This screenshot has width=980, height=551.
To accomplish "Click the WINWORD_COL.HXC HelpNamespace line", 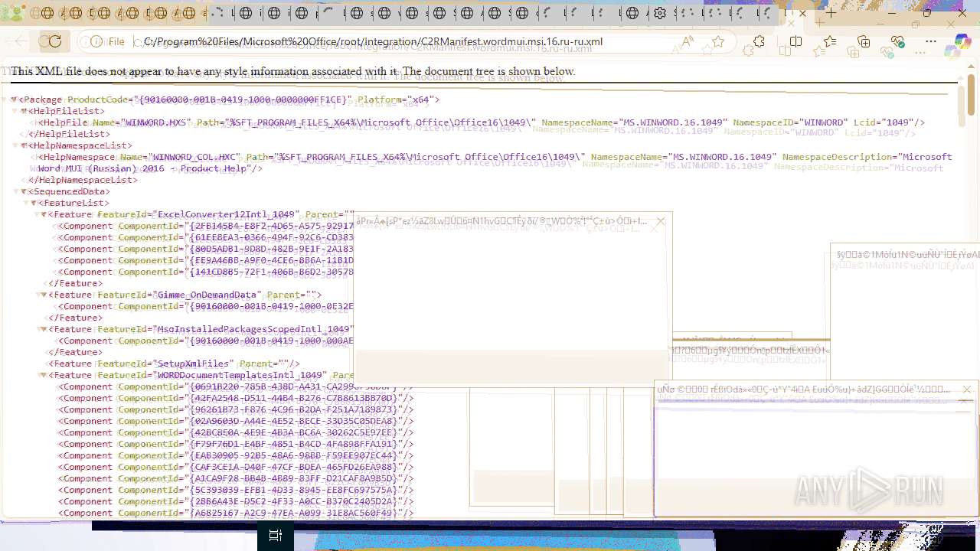I will point(495,162).
